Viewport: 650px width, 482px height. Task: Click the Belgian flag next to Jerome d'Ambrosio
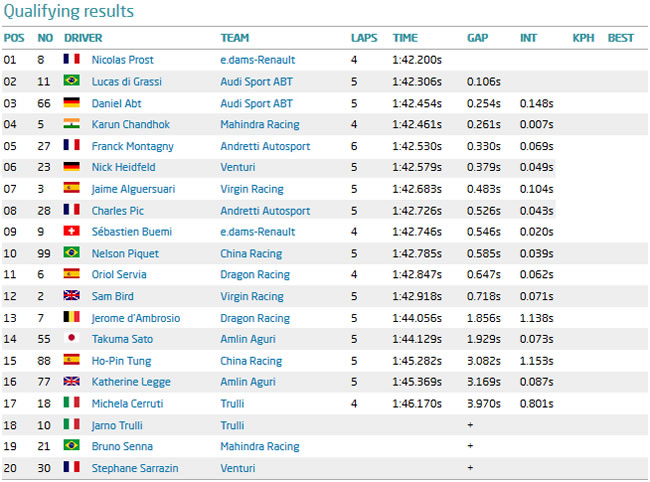click(71, 318)
